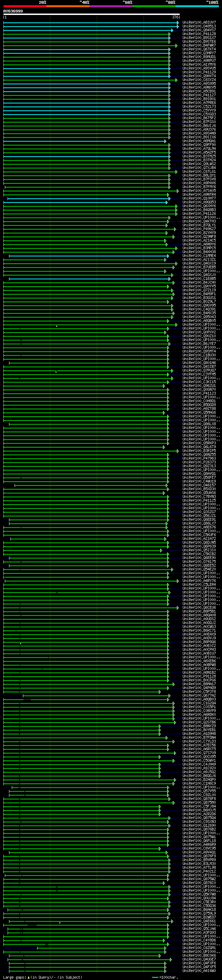Viewport: 222px width, 980px height.
Task: Click the red 20% identity legend segment
Action: coord(25,6)
